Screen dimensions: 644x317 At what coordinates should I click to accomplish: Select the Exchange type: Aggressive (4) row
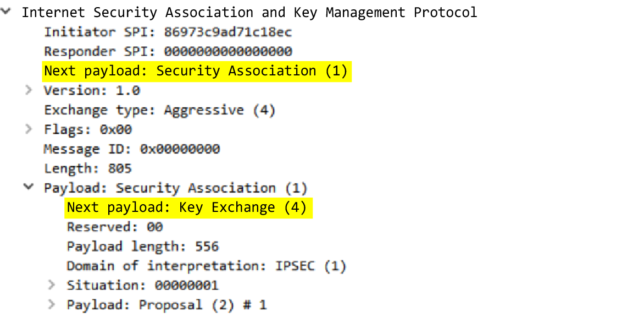tap(159, 110)
